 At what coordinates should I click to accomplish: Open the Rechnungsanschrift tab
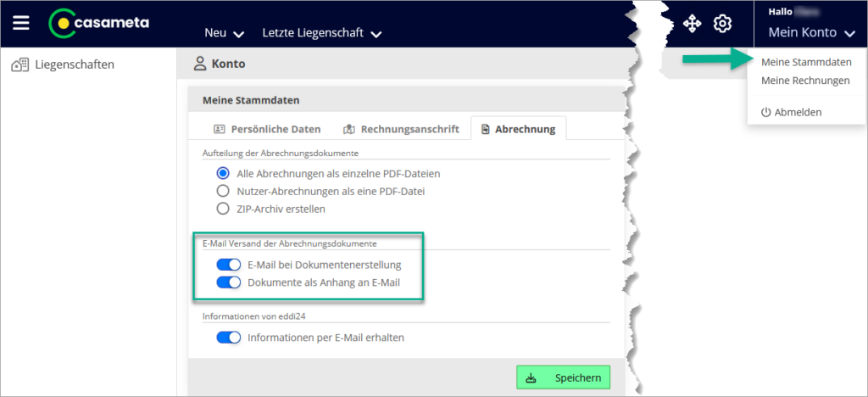(x=401, y=129)
